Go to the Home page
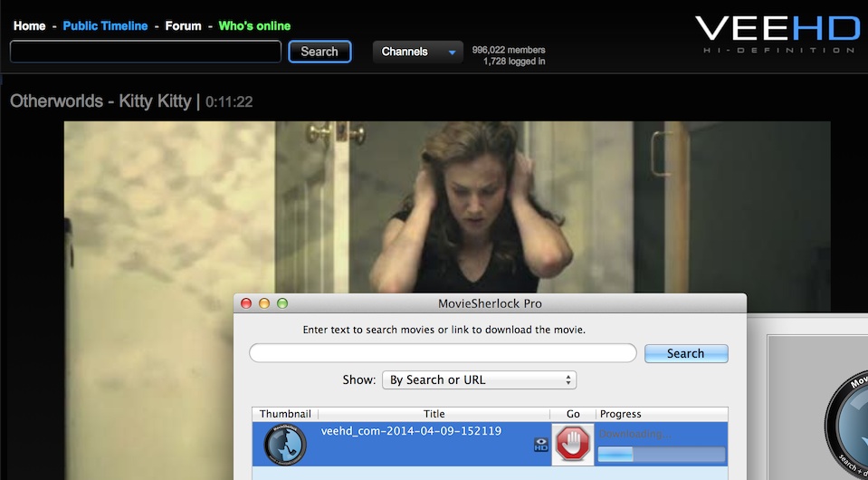This screenshot has height=480, width=868. [29, 26]
